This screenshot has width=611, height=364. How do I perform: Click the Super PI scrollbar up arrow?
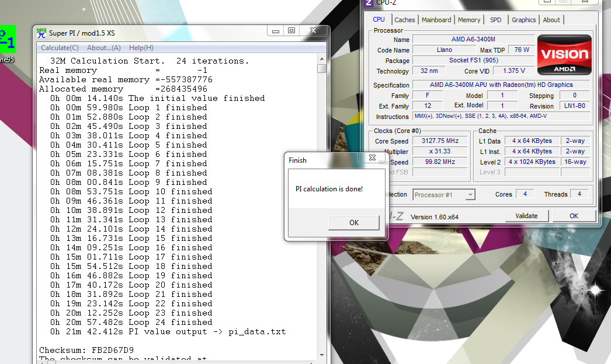click(x=322, y=59)
